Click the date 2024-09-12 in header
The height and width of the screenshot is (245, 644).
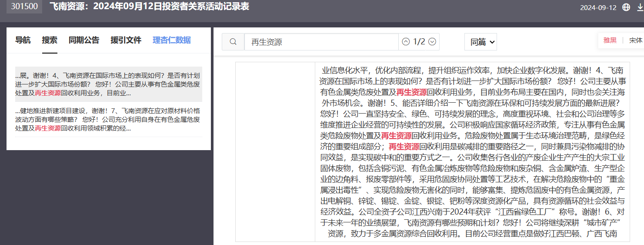[x=598, y=7]
